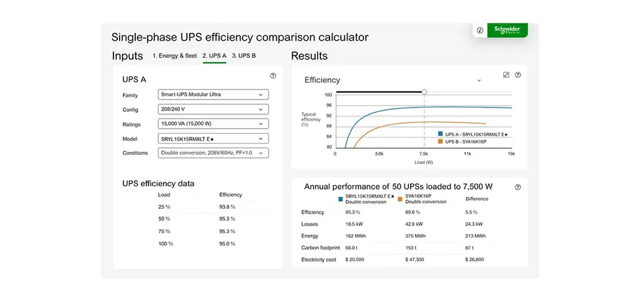Click the '$ 20,500' electricity cost
The height and width of the screenshot is (302, 644).
(355, 260)
